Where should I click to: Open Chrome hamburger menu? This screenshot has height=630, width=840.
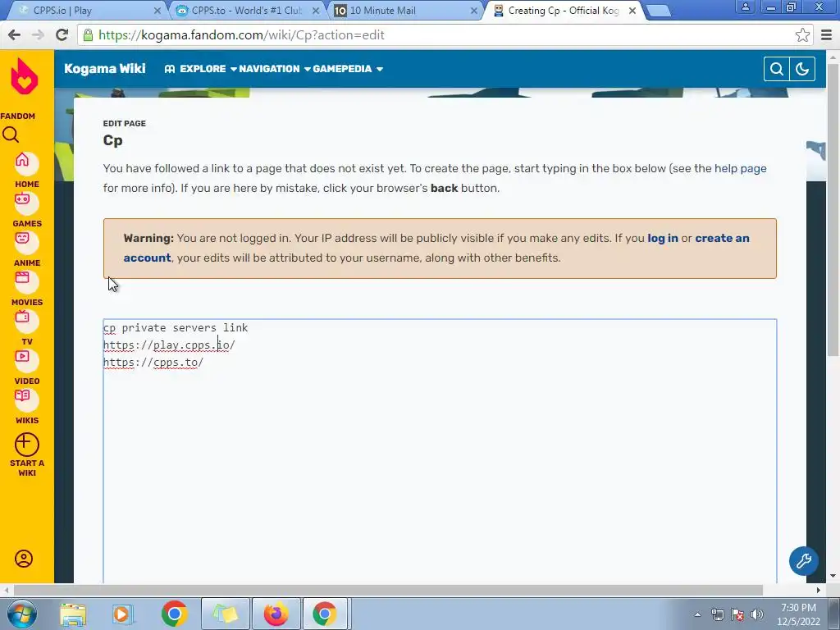coord(827,35)
